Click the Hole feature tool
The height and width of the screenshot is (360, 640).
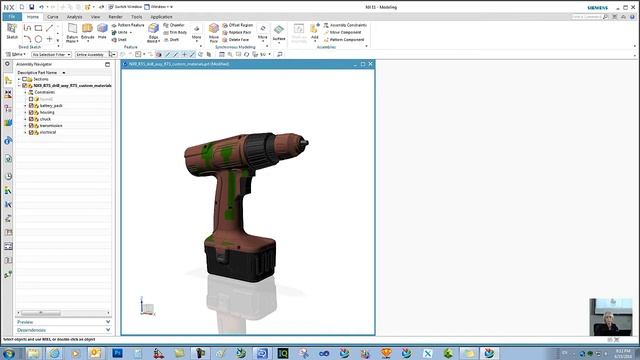click(x=102, y=31)
